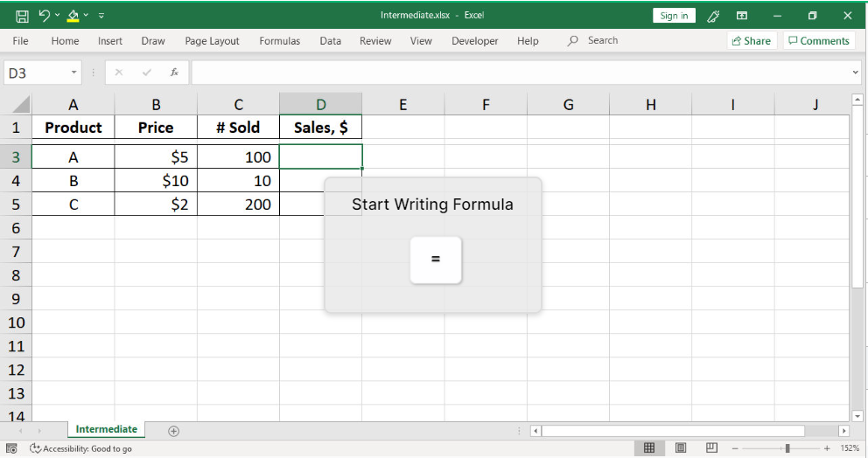Select column A header
868x458 pixels.
click(x=73, y=105)
